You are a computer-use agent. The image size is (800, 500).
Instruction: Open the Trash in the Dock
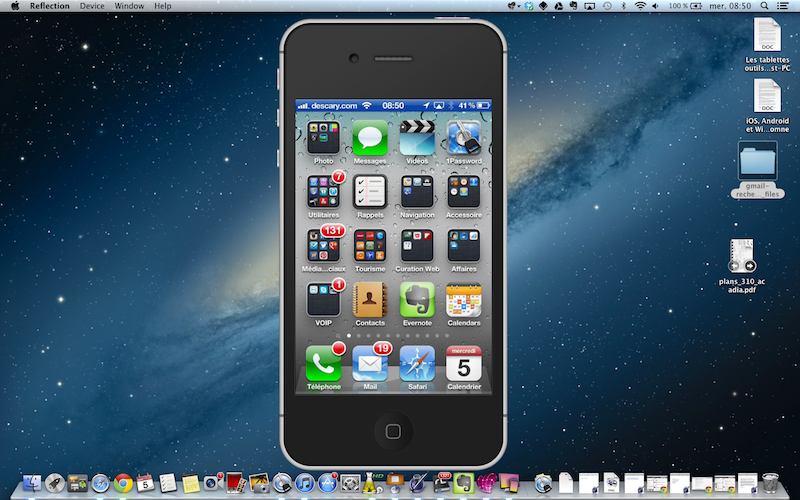[x=770, y=483]
